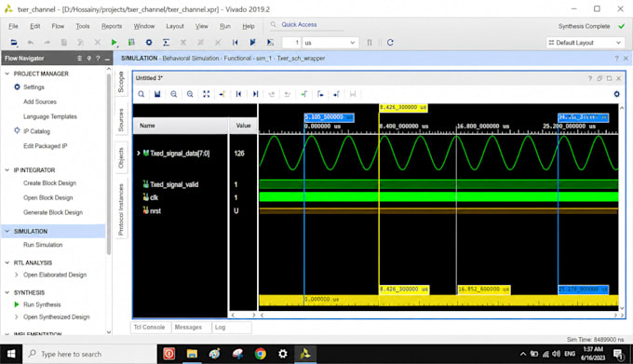Viewport: 633px width, 364px height.
Task: Open the program device icon next to Run
Action: coord(131,43)
